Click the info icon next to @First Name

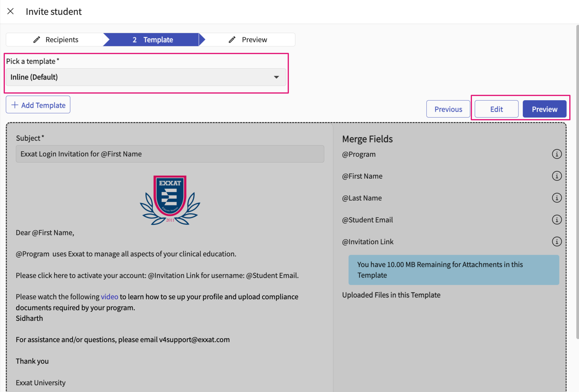(x=556, y=176)
